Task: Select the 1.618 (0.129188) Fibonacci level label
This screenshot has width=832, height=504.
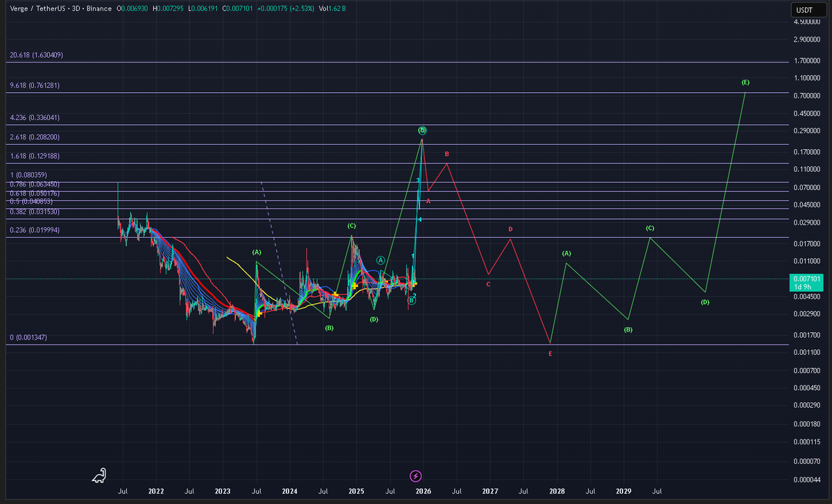Action: click(35, 157)
